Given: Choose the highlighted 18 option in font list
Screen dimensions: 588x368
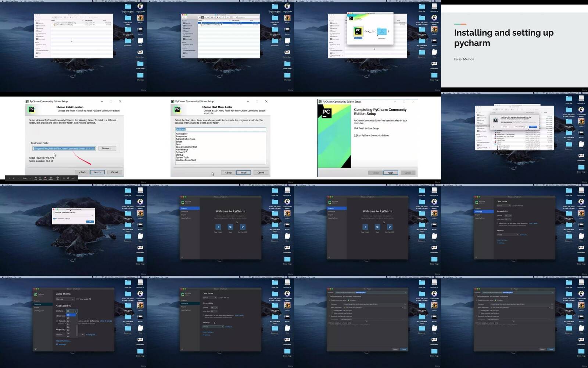Looking at the screenshot, I should (x=71, y=315).
